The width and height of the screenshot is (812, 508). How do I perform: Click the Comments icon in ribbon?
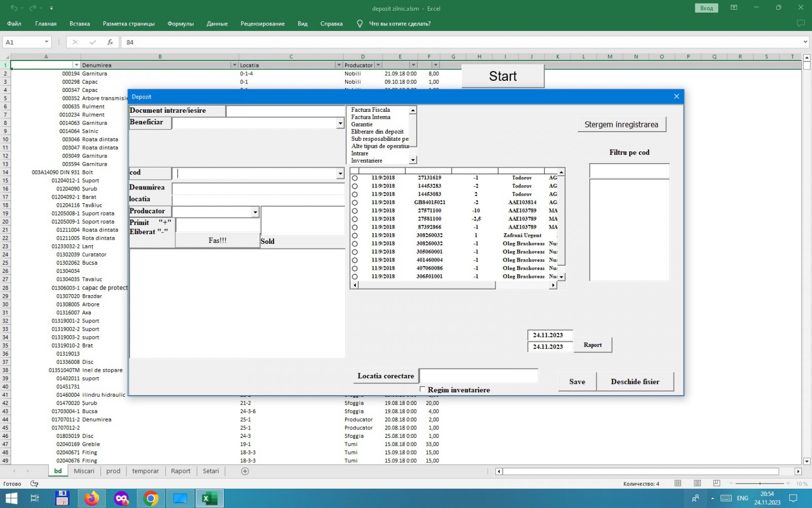coord(800,23)
